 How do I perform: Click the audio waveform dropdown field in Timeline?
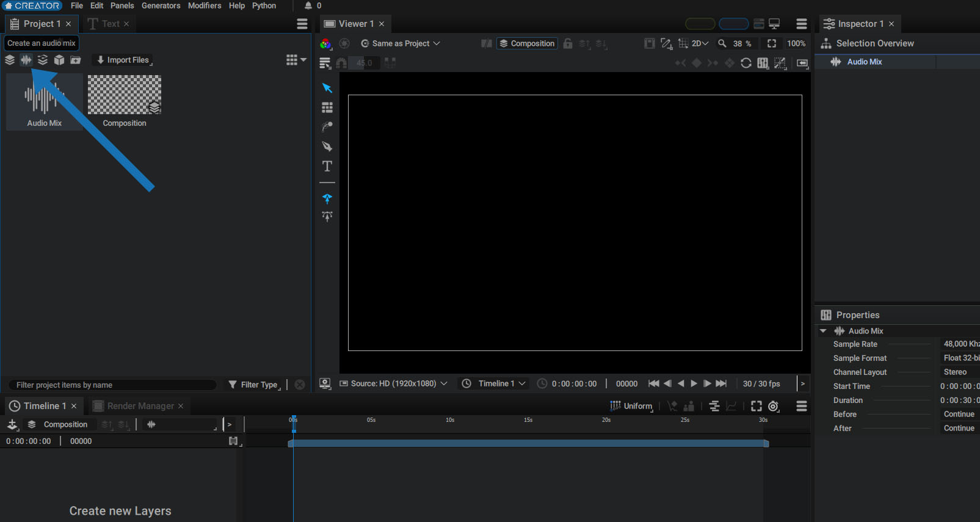click(180, 424)
